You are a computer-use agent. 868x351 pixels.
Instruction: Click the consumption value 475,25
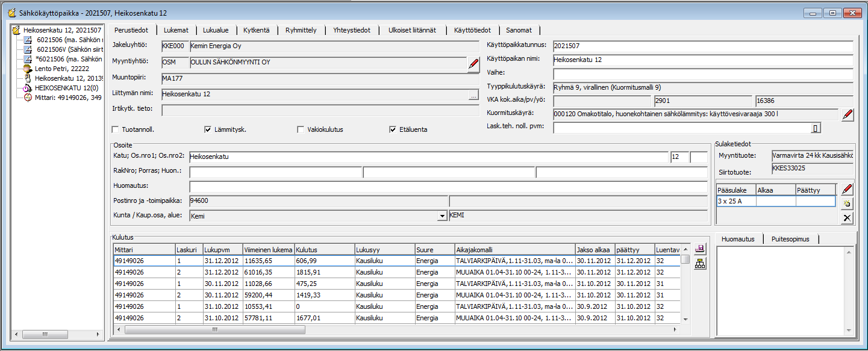click(324, 284)
